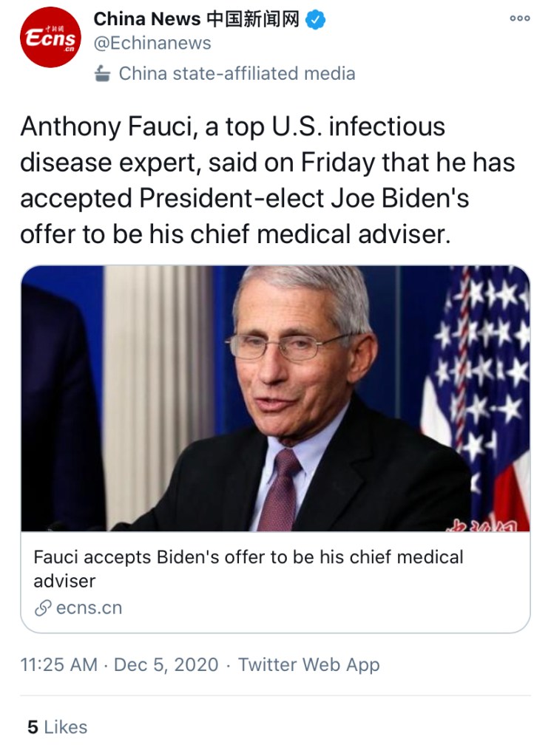Viewport: 551px width, 756px height.
Task: Click the tweet text about Anthony Fauci
Action: tap(267, 182)
